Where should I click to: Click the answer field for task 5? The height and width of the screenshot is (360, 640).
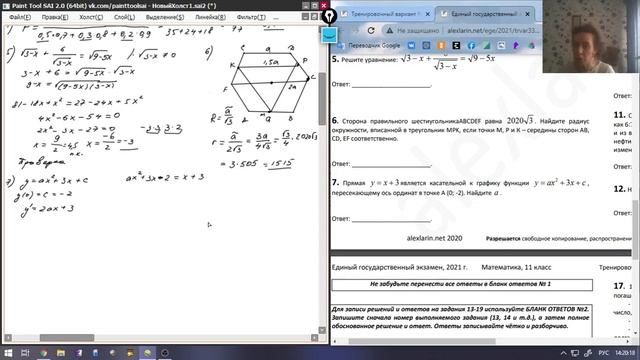pyautogui.click(x=391, y=84)
